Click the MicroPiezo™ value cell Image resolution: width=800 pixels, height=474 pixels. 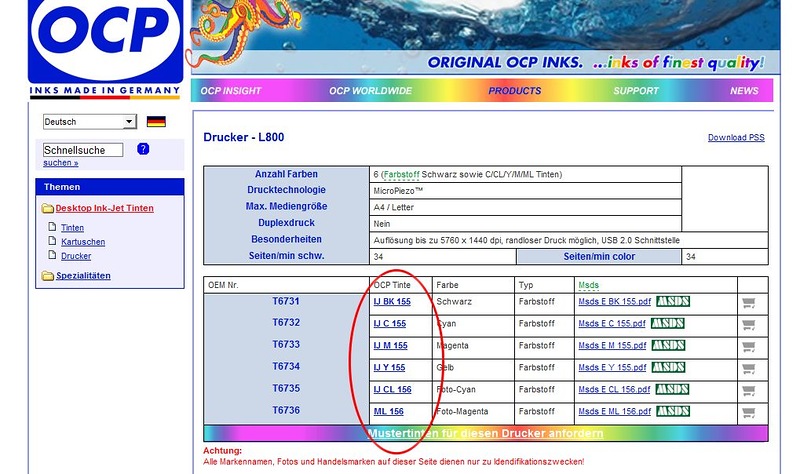click(526, 191)
